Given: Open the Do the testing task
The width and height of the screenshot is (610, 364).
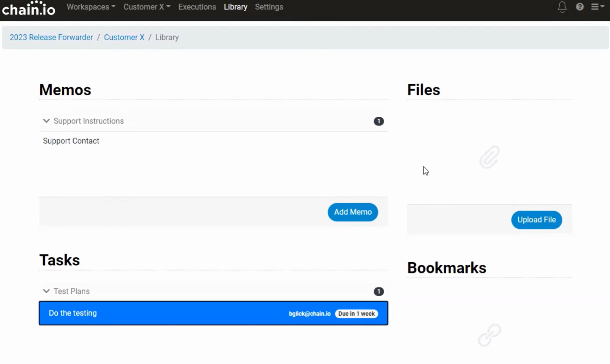Looking at the screenshot, I should 73,313.
